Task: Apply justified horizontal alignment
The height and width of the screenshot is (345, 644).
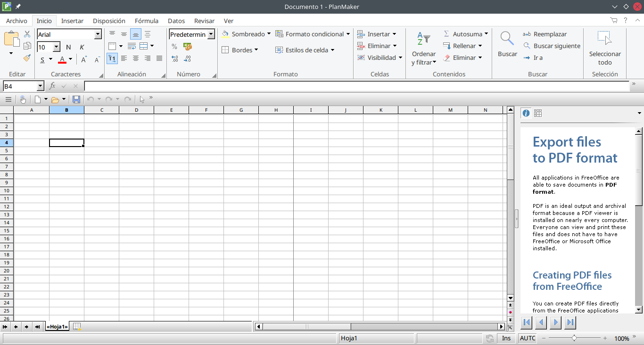Action: pyautogui.click(x=159, y=58)
